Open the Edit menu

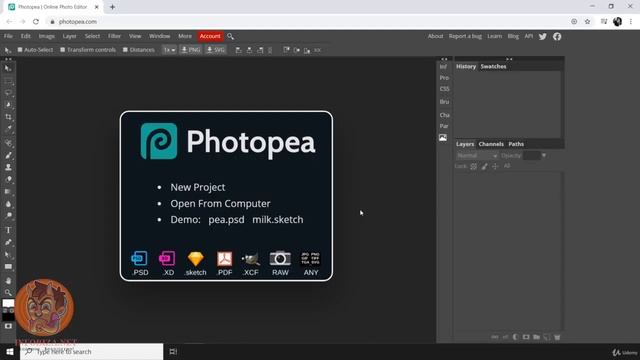click(26, 36)
